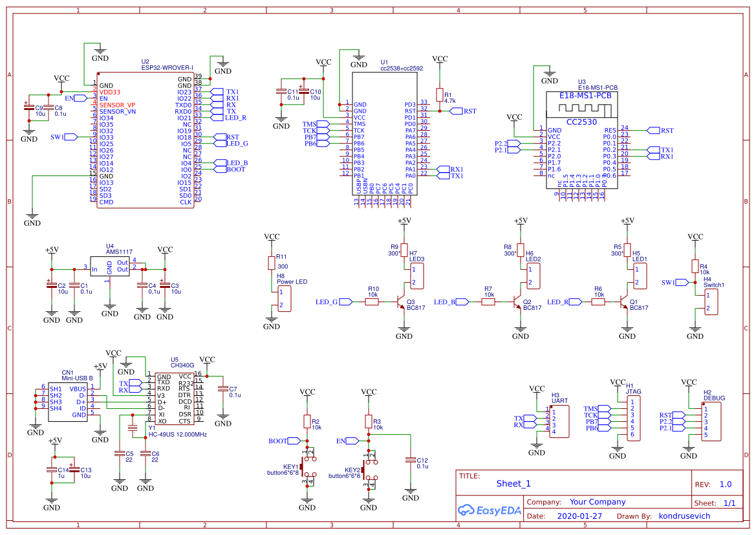Select capacitor C5 22 symbol
The width and height of the screenshot is (756, 535).
tap(119, 453)
